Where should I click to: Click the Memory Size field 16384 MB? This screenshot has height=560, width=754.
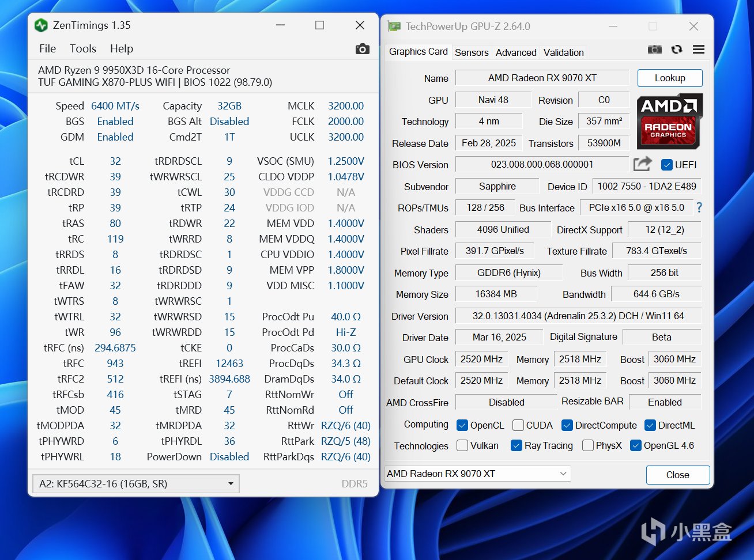pyautogui.click(x=496, y=294)
